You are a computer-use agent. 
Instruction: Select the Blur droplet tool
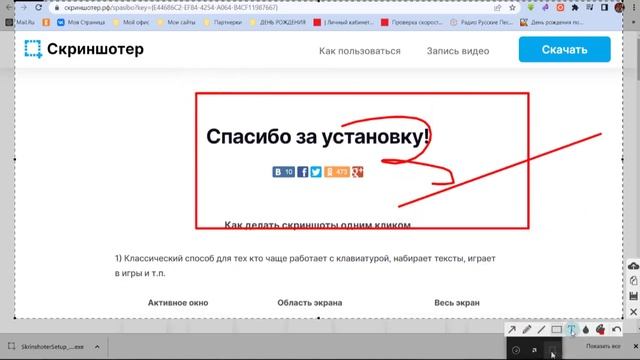(586, 329)
